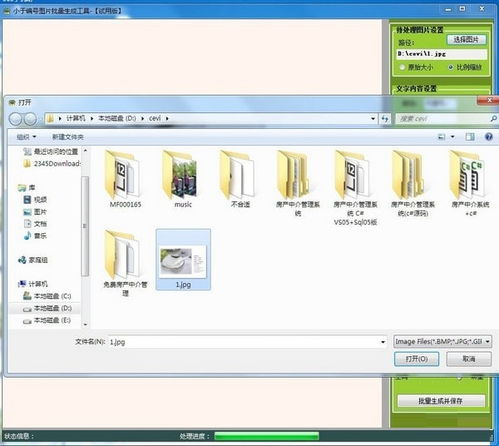Image resolution: width=499 pixels, height=446 pixels.
Task: Select the folder labeled C# VS05+Sql05版
Action: tap(355, 188)
